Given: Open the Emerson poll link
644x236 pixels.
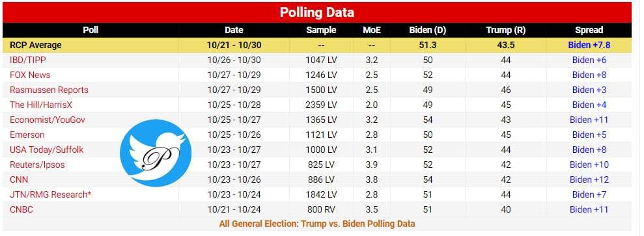Looking at the screenshot, I should pyautogui.click(x=27, y=135).
